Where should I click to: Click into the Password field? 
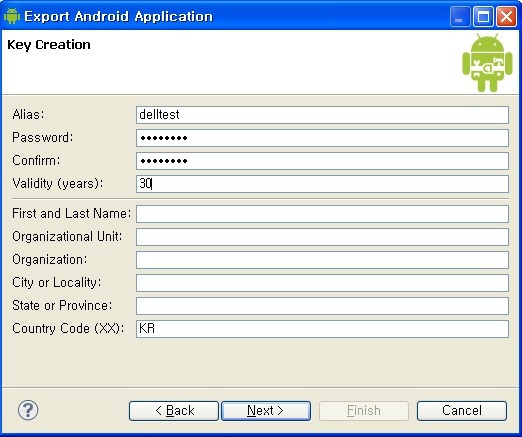click(322, 138)
